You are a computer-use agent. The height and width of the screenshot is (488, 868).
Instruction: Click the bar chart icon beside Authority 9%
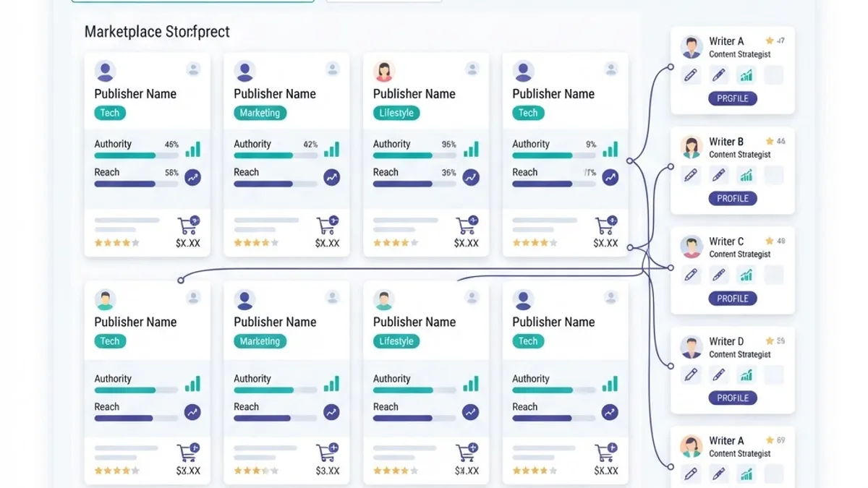click(610, 149)
